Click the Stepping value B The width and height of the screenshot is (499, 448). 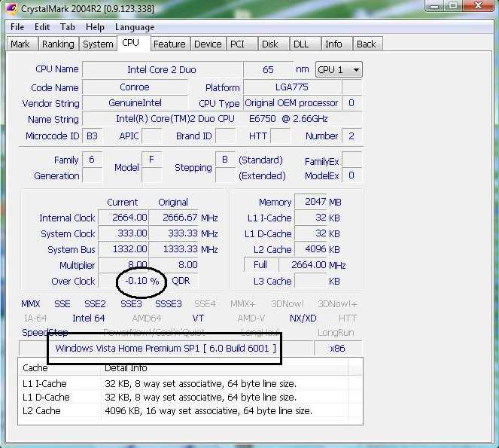(225, 159)
